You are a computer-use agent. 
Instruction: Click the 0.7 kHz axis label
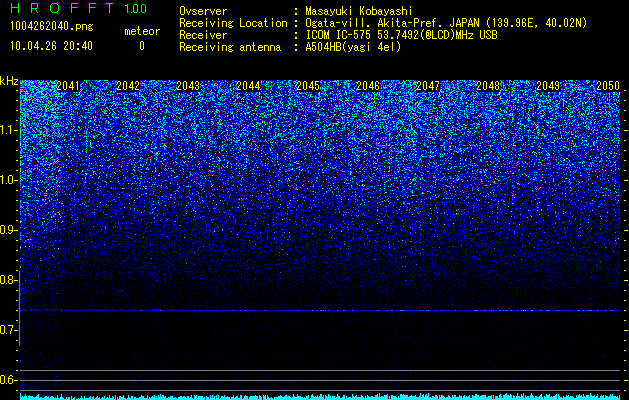point(8,330)
